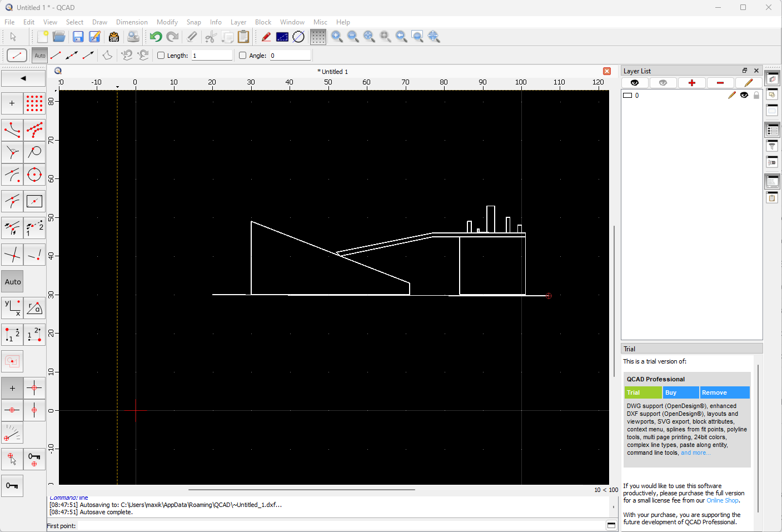782x532 pixels.
Task: Click the Remove button in trial panel
Action: click(725, 392)
